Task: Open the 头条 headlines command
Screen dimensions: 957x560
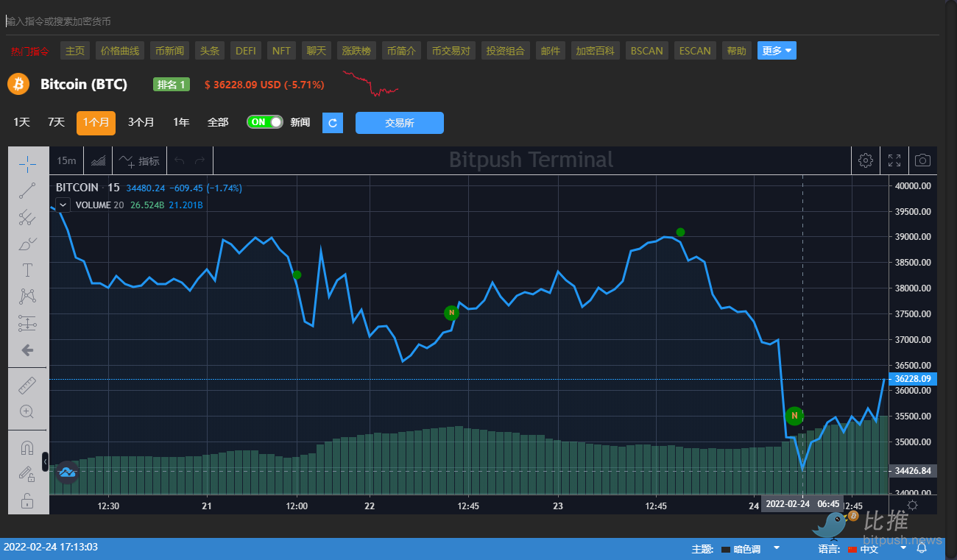Action: pos(210,51)
